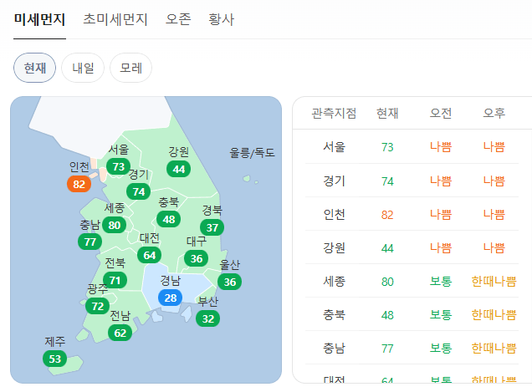The width and height of the screenshot is (532, 392).
Task: Click the Incheon orange 82 map badge
Action: point(79,184)
